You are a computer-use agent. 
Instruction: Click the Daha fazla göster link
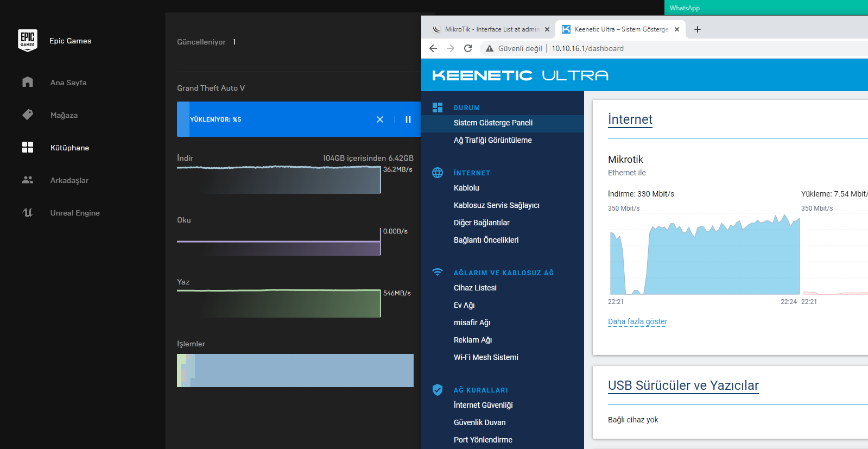pos(637,321)
